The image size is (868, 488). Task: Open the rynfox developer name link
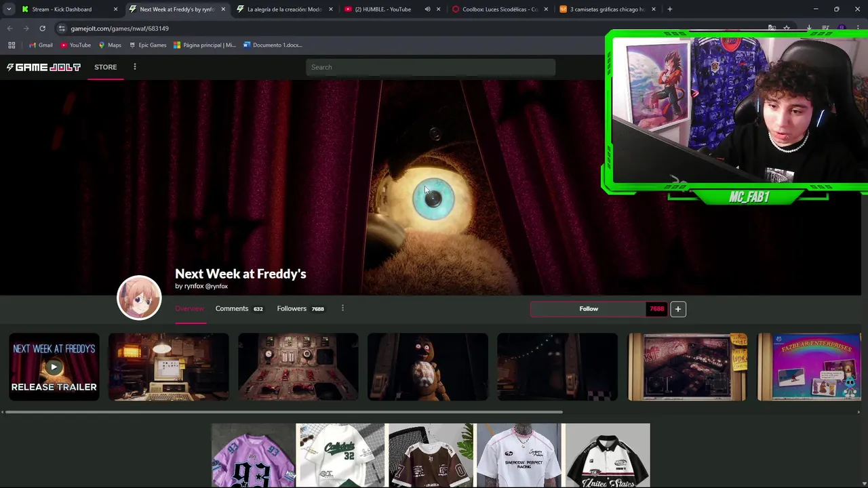[x=194, y=286]
